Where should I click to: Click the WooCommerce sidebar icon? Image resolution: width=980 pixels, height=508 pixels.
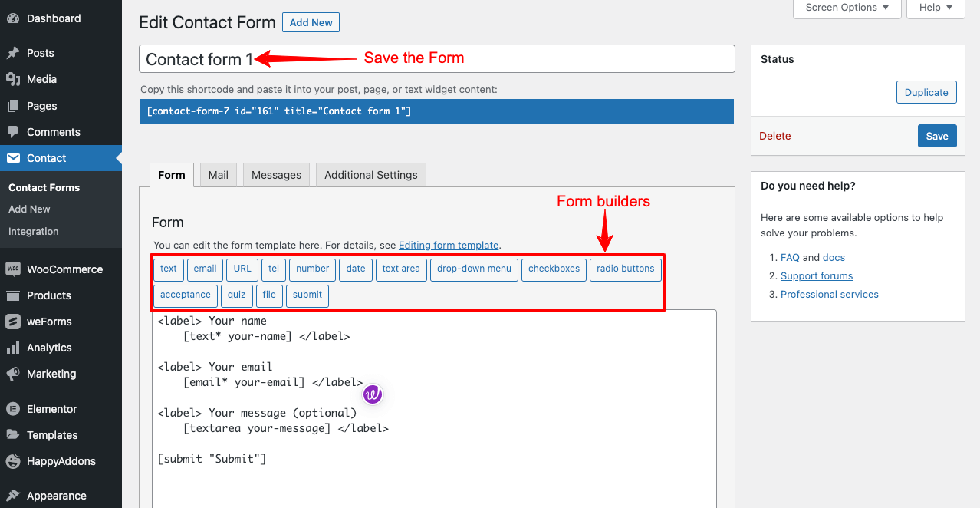[x=13, y=269]
